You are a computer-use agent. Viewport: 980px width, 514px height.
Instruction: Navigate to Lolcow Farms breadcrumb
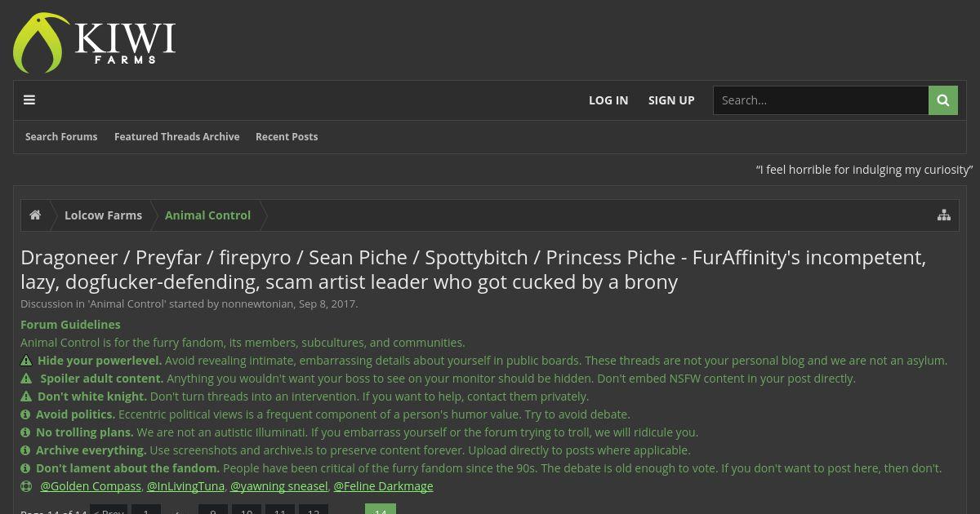[103, 215]
